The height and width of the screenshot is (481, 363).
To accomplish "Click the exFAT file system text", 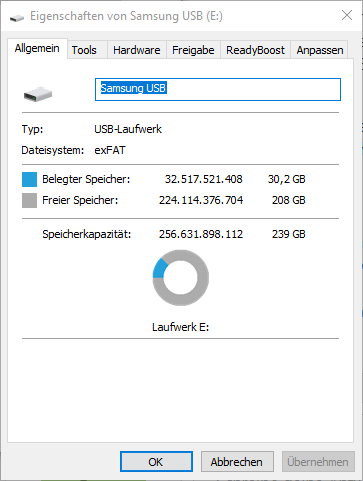I will click(110, 150).
